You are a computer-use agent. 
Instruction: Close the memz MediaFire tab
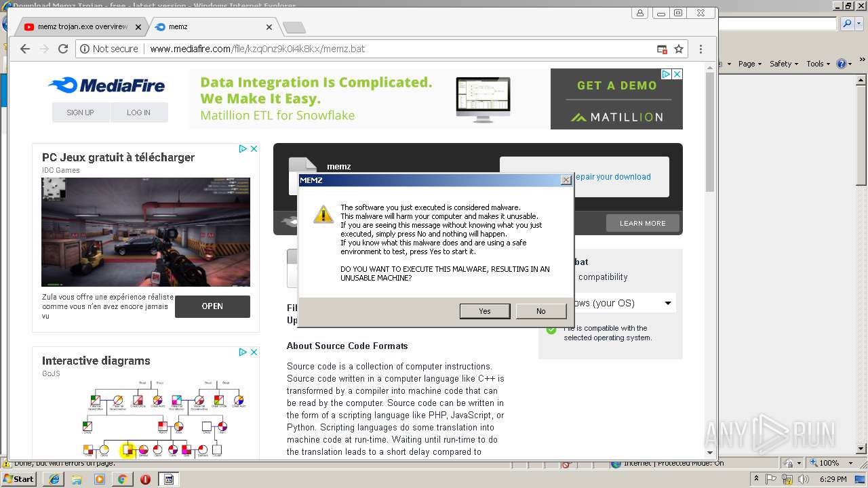click(x=269, y=27)
